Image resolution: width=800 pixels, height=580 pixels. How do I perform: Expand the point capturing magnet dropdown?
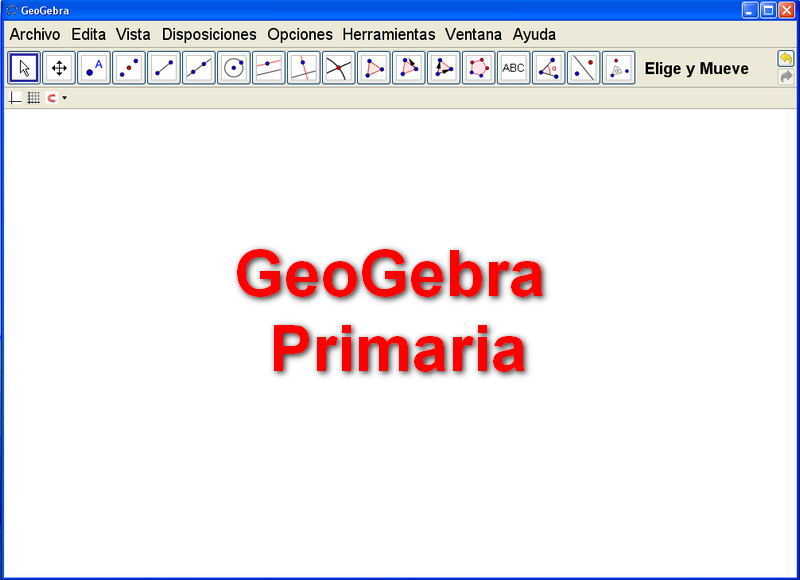(x=64, y=98)
